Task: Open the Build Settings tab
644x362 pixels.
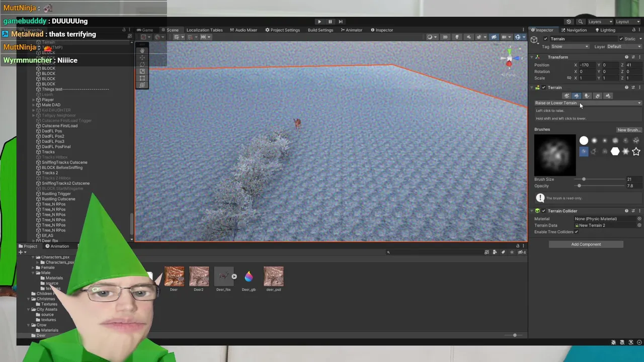Action: pyautogui.click(x=320, y=30)
